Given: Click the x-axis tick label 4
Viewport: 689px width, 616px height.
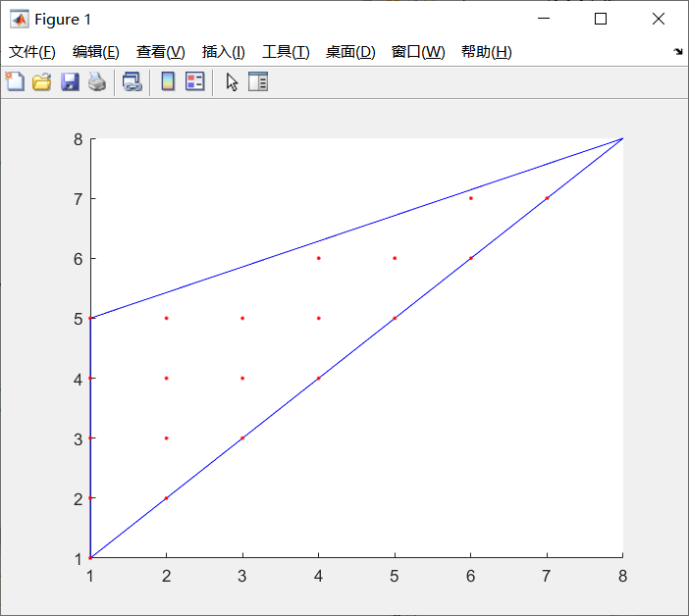Looking at the screenshot, I should point(318,576).
